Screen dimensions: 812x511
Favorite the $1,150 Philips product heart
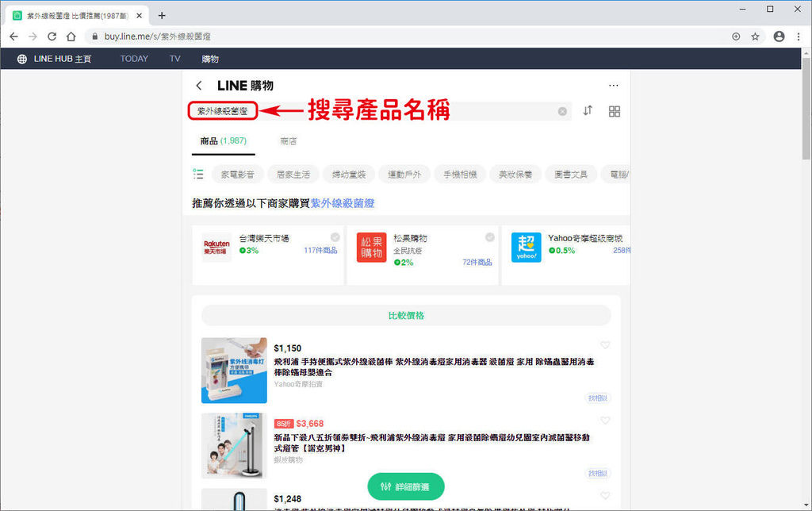[605, 345]
